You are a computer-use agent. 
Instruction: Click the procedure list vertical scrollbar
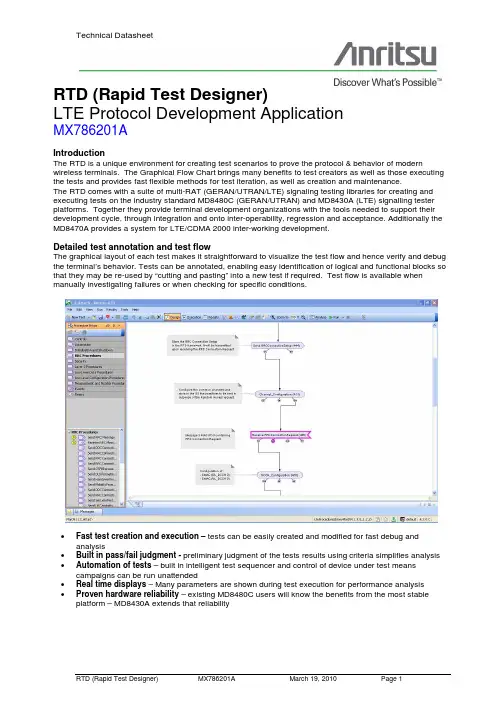(x=121, y=467)
